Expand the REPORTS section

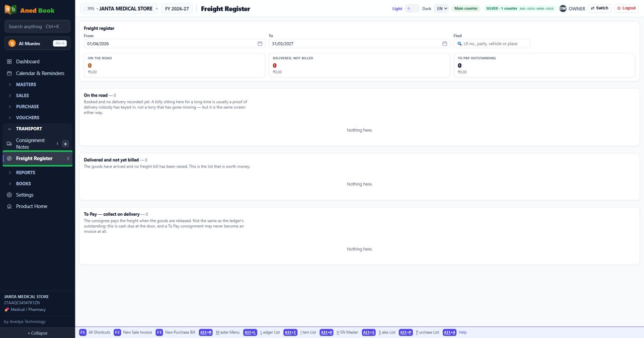(38, 173)
